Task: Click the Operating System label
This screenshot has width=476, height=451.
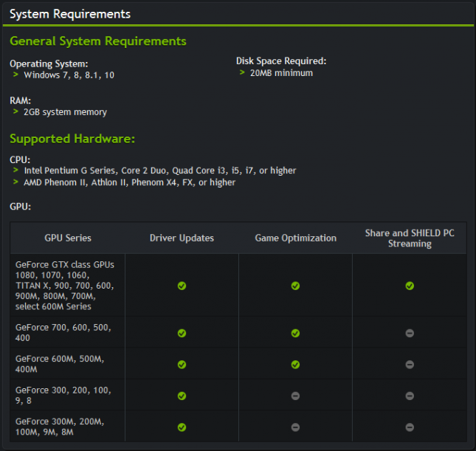Action: point(49,63)
